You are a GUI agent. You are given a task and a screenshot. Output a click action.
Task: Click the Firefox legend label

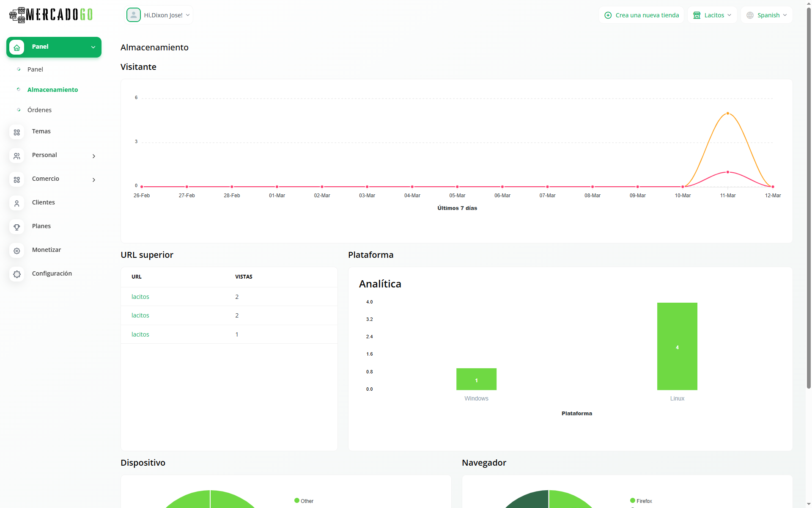[x=644, y=501]
